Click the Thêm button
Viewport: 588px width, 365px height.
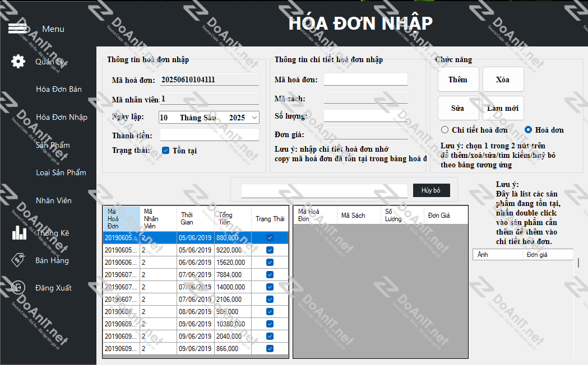(x=458, y=79)
